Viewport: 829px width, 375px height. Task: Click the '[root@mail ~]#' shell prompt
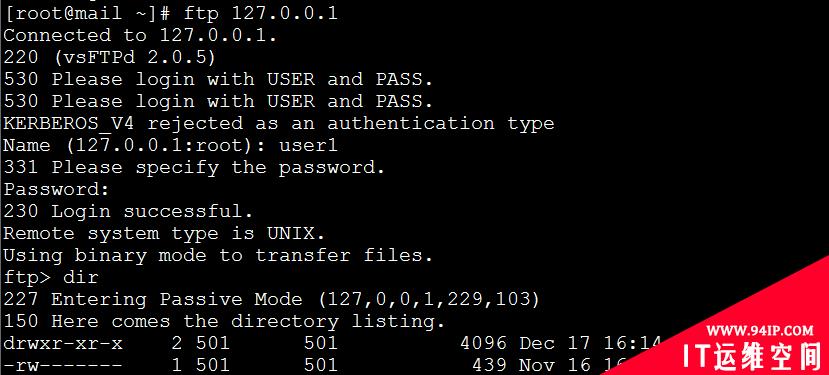[87, 14]
